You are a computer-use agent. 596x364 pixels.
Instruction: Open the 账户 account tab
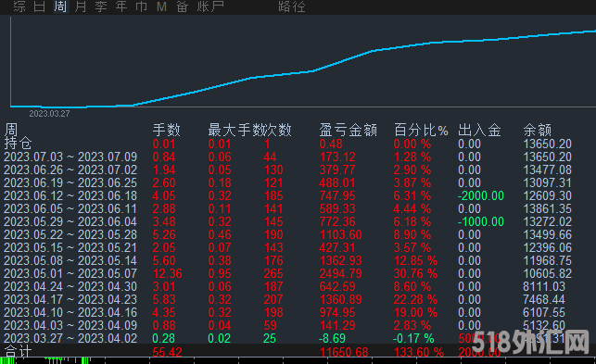click(x=210, y=6)
